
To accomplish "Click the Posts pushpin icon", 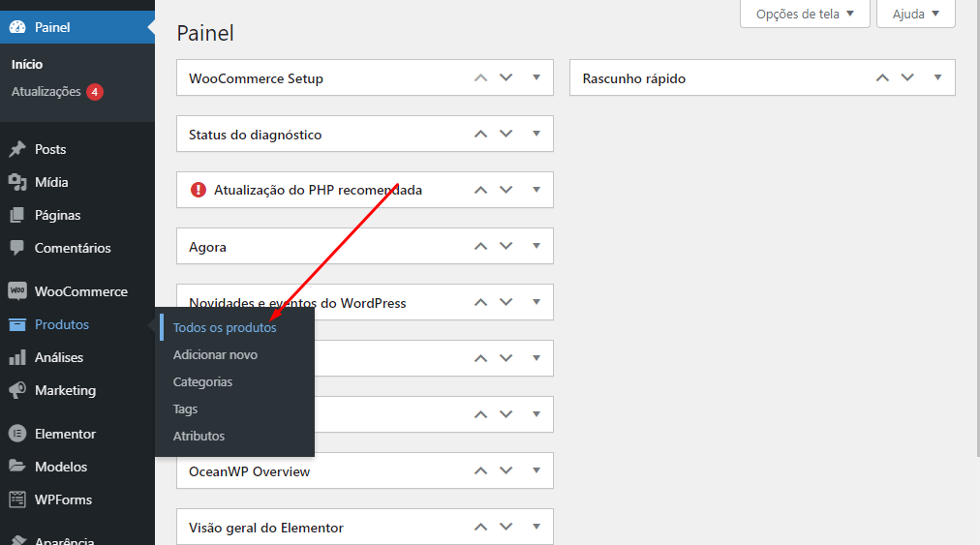I will tap(17, 149).
